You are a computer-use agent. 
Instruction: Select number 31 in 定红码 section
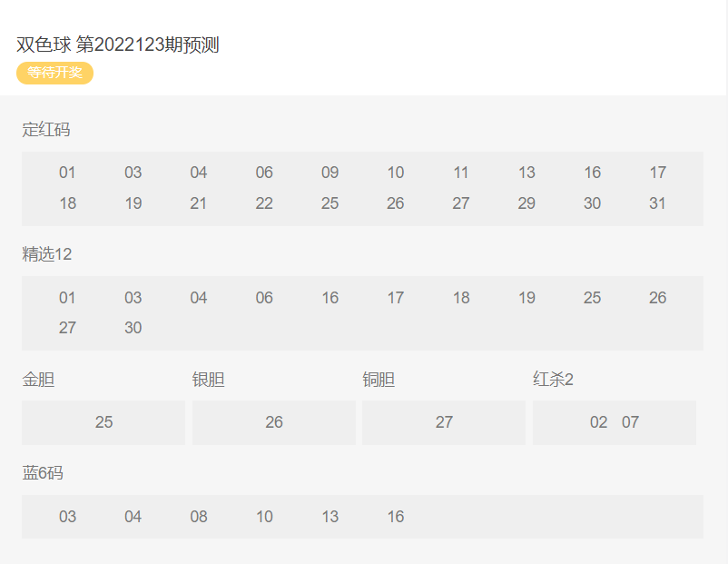657,203
